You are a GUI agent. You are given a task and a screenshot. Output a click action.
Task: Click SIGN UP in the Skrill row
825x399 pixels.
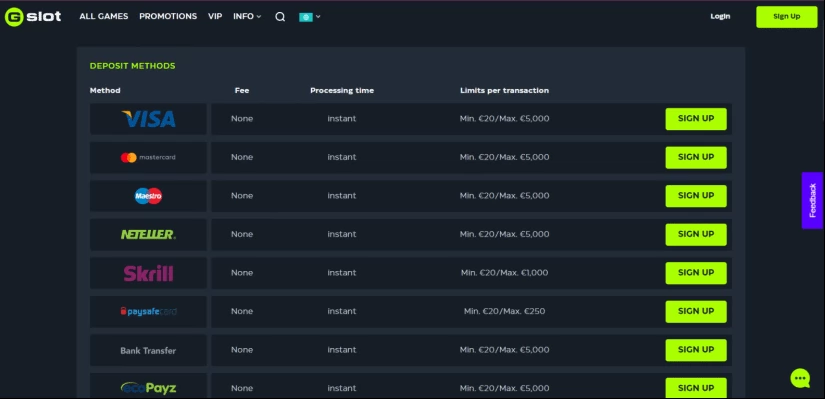point(696,273)
